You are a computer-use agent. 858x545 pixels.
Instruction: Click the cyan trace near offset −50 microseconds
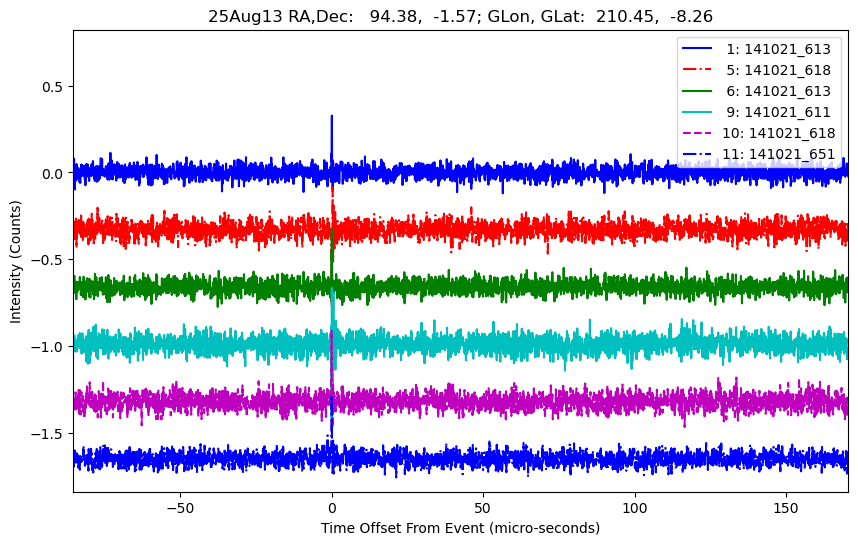(180, 344)
